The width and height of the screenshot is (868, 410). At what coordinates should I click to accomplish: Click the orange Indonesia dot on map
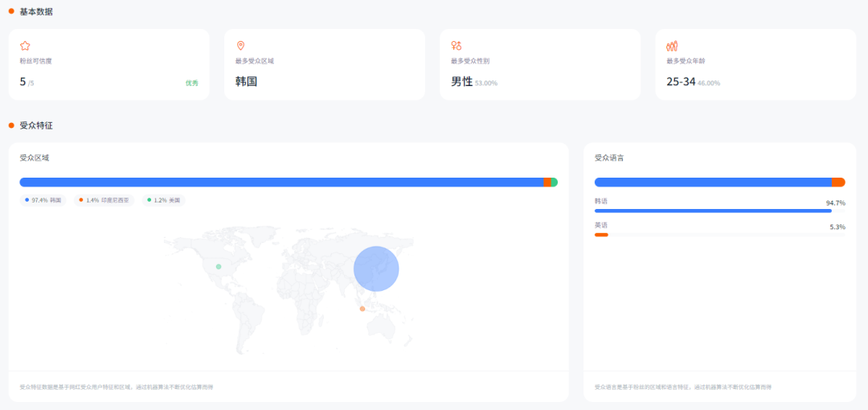pyautogui.click(x=362, y=309)
